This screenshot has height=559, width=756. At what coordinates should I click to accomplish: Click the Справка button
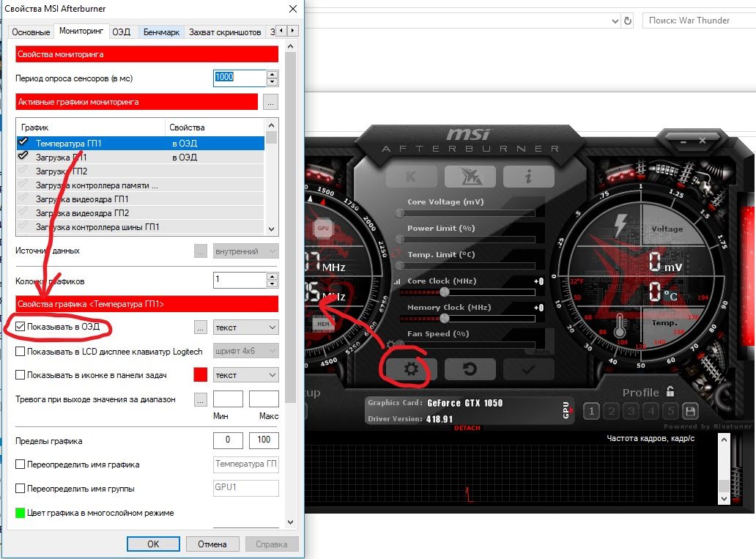click(x=272, y=544)
